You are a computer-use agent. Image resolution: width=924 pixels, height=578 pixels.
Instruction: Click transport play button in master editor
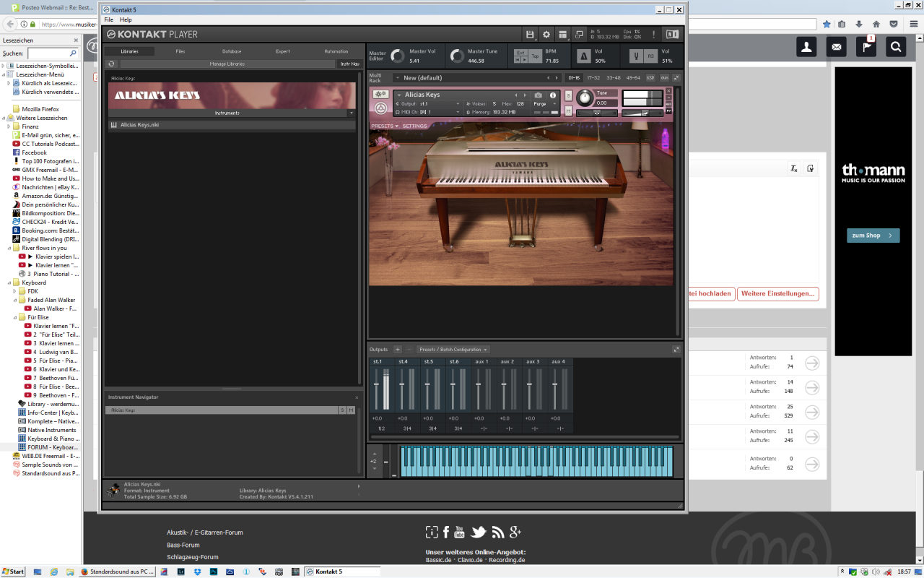point(524,60)
